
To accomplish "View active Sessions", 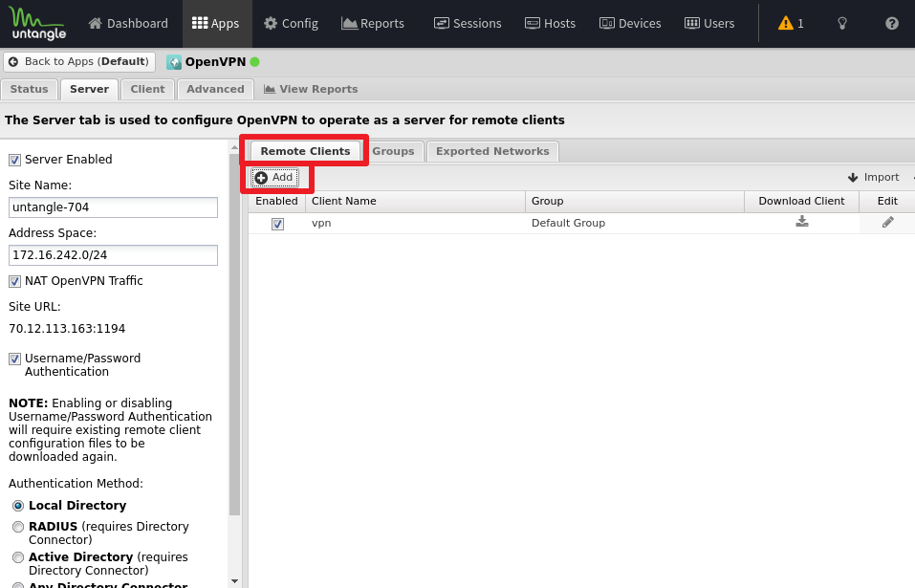I will coord(468,23).
